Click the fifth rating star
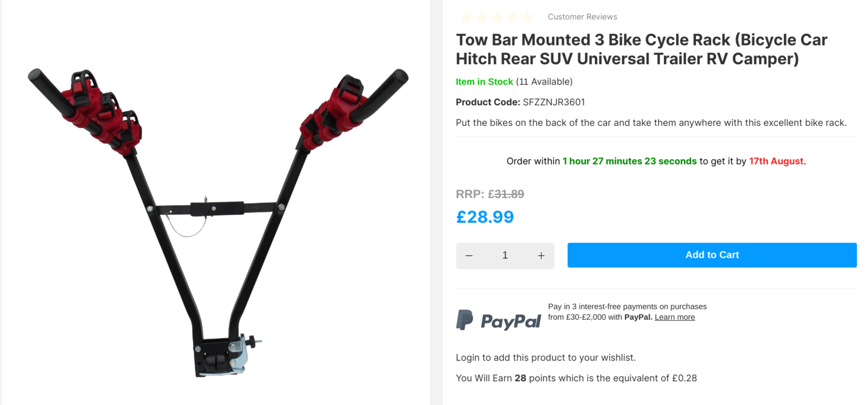Screen dimensions: 868x405 click(527, 17)
